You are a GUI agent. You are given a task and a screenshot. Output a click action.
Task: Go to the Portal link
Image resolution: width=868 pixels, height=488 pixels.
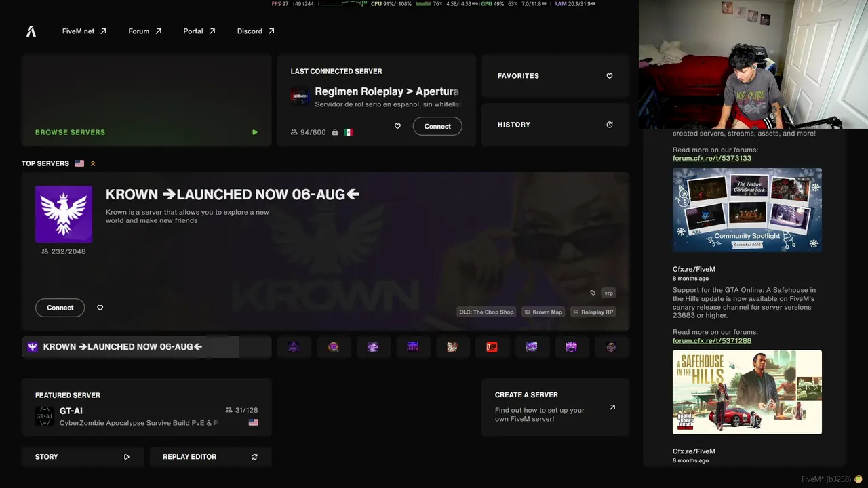pos(199,31)
